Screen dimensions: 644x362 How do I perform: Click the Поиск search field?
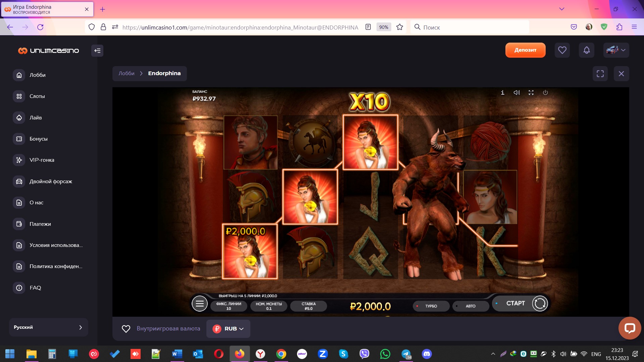tap(470, 27)
